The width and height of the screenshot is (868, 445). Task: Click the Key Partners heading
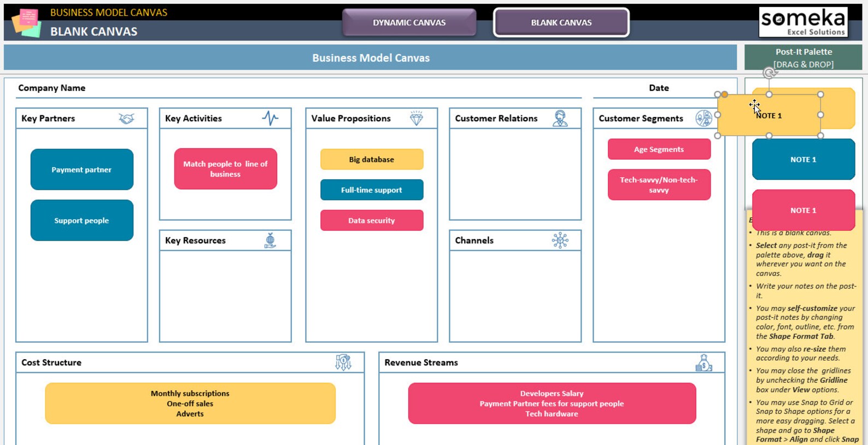48,118
